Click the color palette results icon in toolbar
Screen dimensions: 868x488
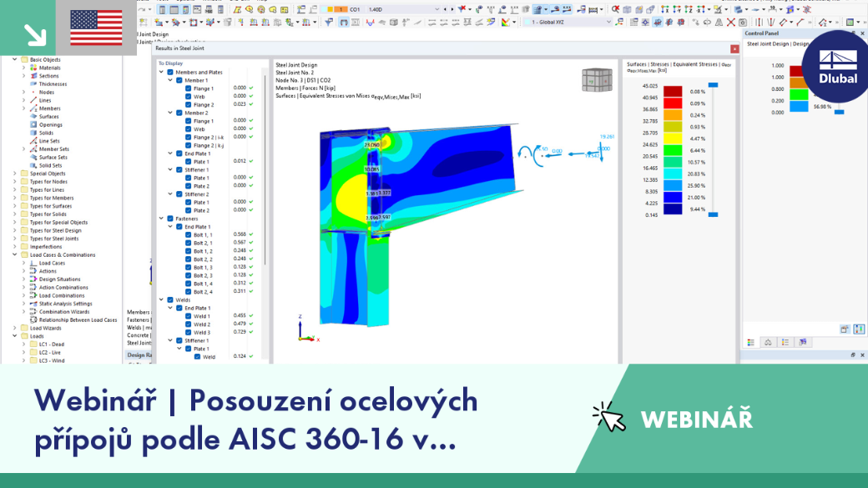click(x=506, y=23)
